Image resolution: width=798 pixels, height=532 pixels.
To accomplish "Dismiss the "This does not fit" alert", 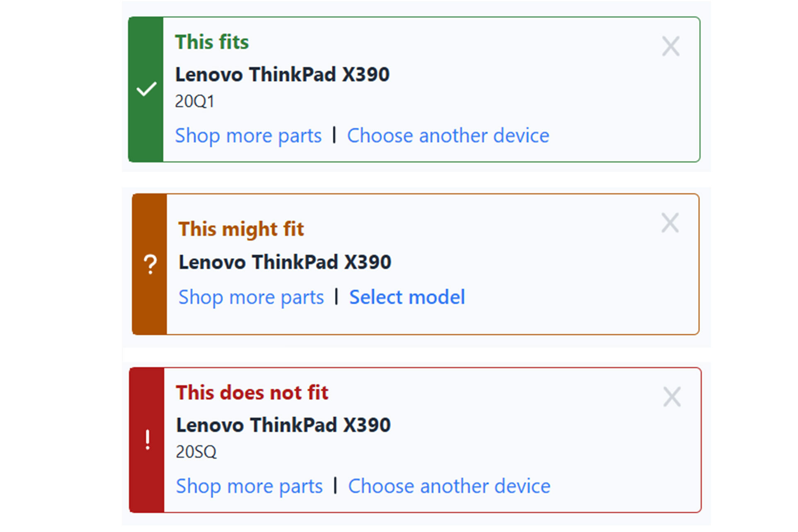I will pos(672,397).
